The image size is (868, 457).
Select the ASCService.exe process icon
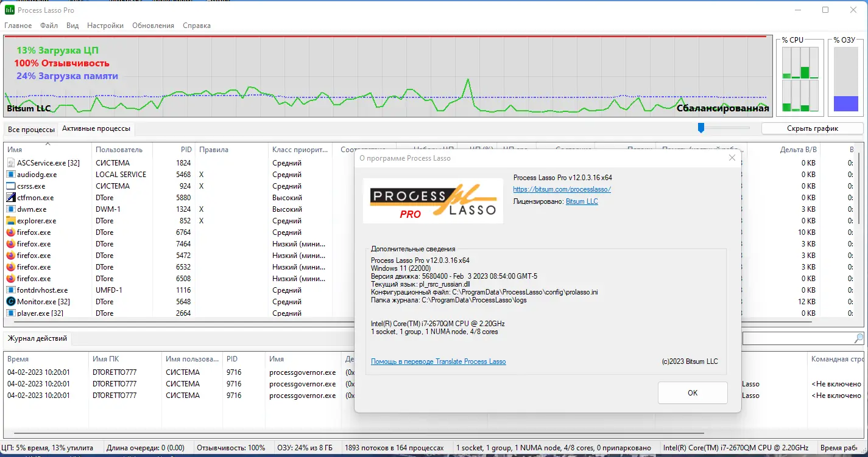tap(10, 162)
